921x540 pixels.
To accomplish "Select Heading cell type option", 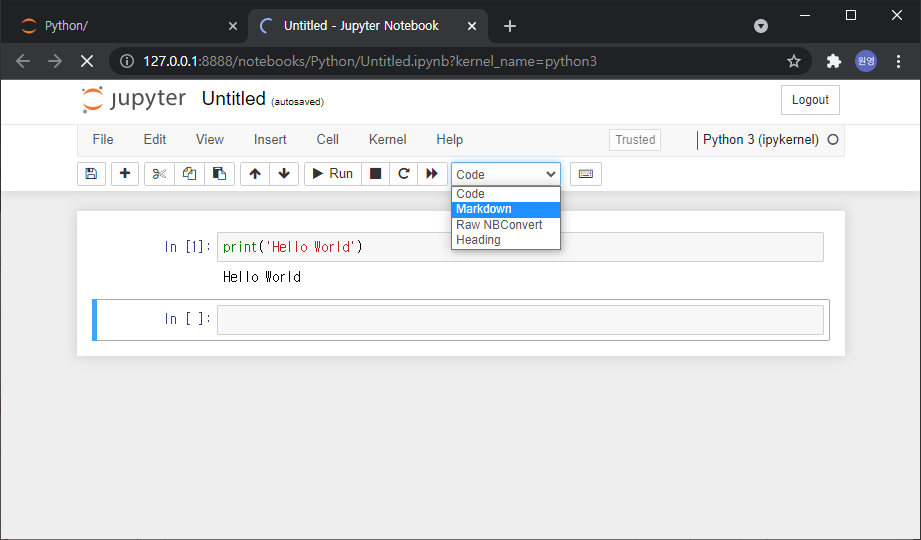I will pyautogui.click(x=506, y=240).
